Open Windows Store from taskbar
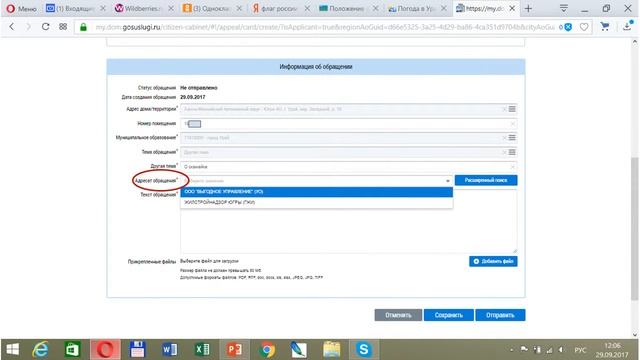 pyautogui.click(x=73, y=350)
